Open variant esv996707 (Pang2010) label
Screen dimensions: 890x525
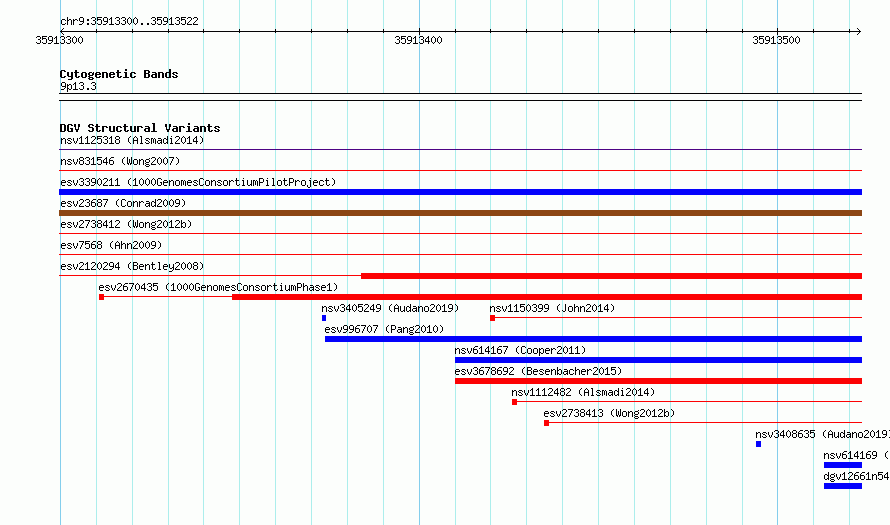click(384, 329)
